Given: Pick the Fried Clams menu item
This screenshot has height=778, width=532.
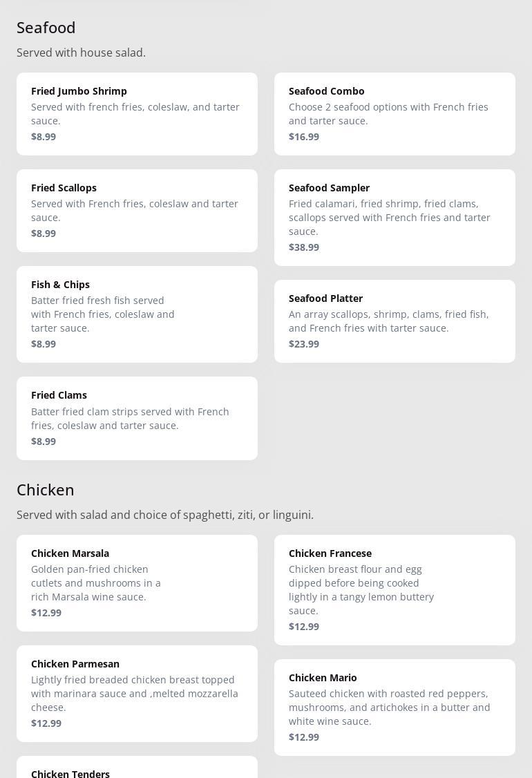Looking at the screenshot, I should click(x=137, y=418).
